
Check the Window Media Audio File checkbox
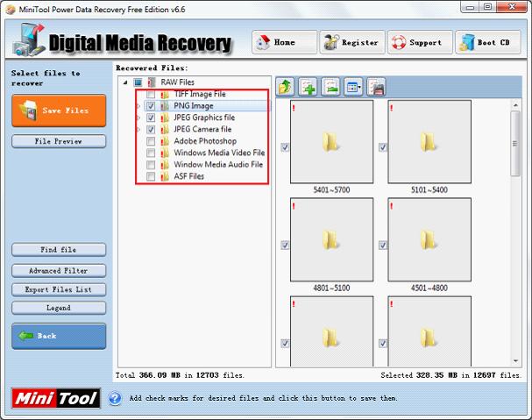[151, 165]
